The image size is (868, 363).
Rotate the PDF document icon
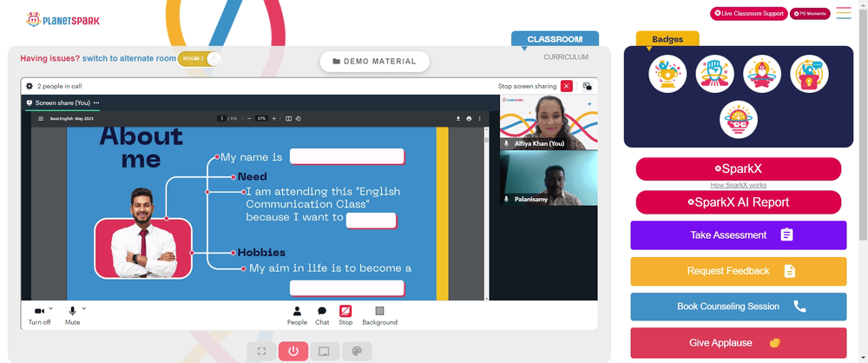pos(298,119)
